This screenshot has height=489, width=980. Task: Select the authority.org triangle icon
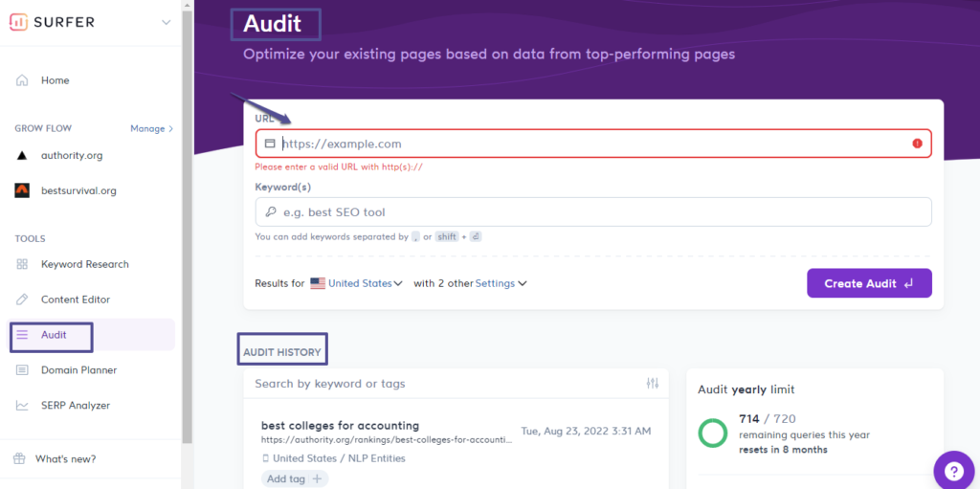coord(22,155)
